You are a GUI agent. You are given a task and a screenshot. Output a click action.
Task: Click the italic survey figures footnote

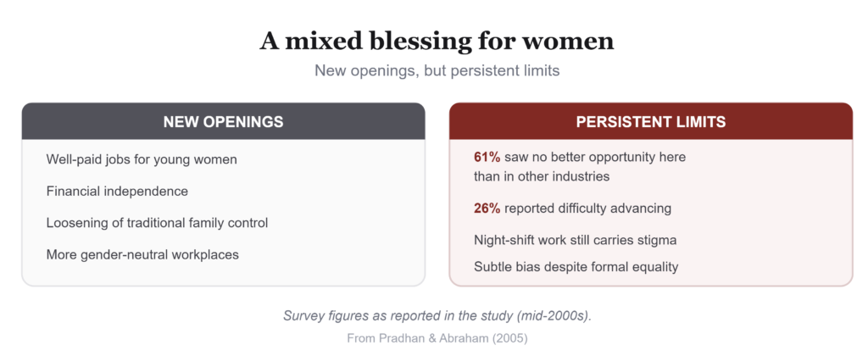437,316
